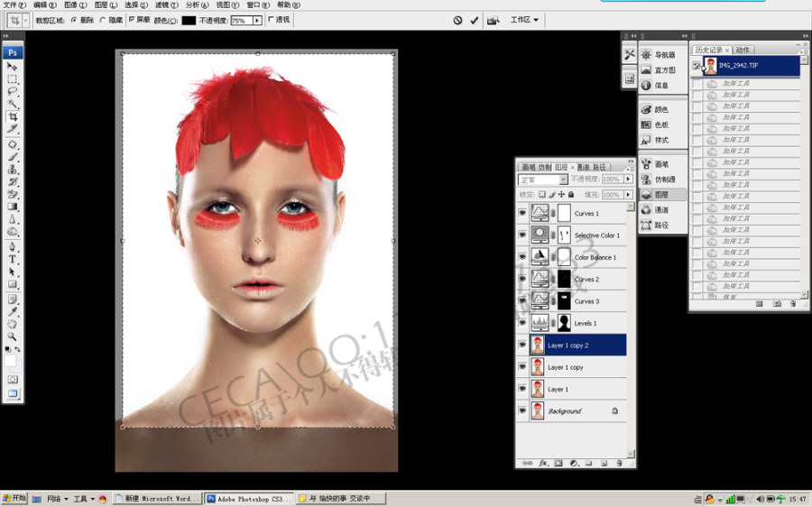Cancel the crop operation icon
The width and height of the screenshot is (812, 507).
click(457, 20)
